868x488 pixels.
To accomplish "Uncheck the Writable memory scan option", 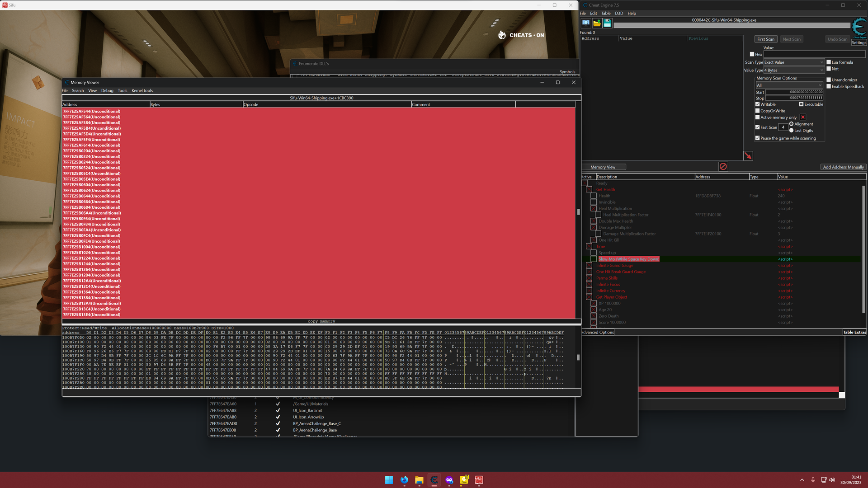I will [x=758, y=104].
